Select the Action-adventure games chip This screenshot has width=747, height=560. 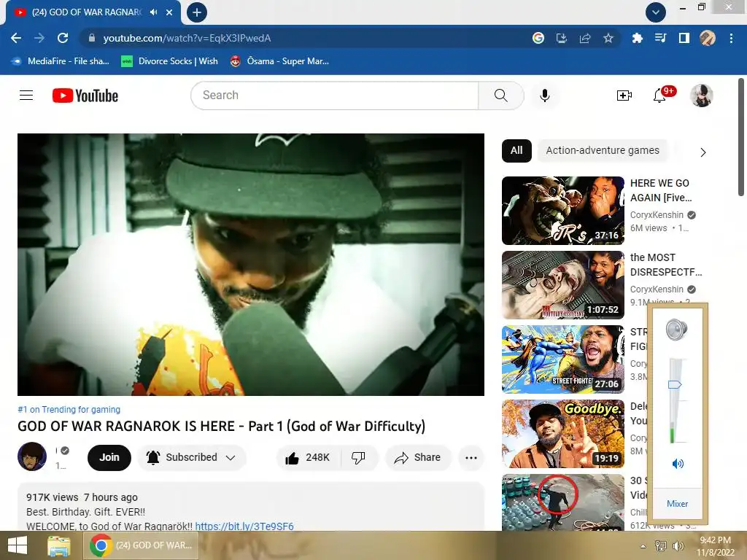[x=603, y=150]
